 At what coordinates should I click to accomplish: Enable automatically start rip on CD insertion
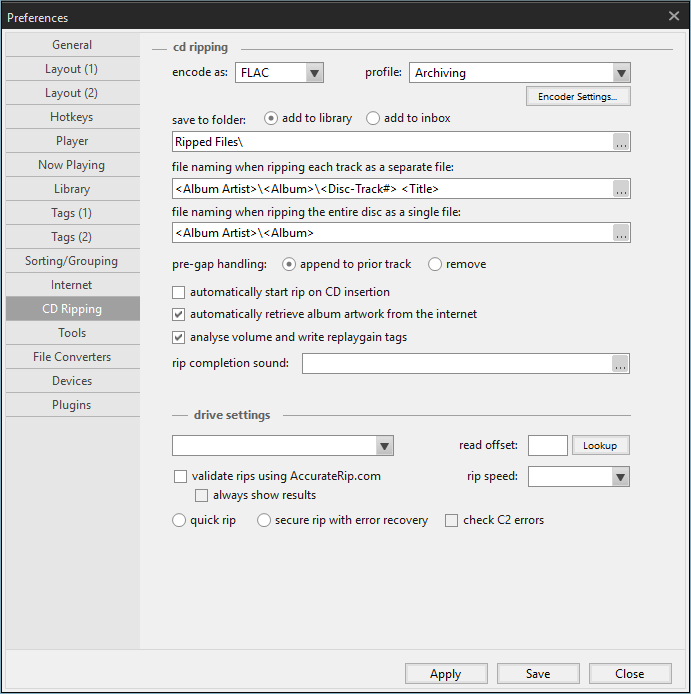pos(178,293)
